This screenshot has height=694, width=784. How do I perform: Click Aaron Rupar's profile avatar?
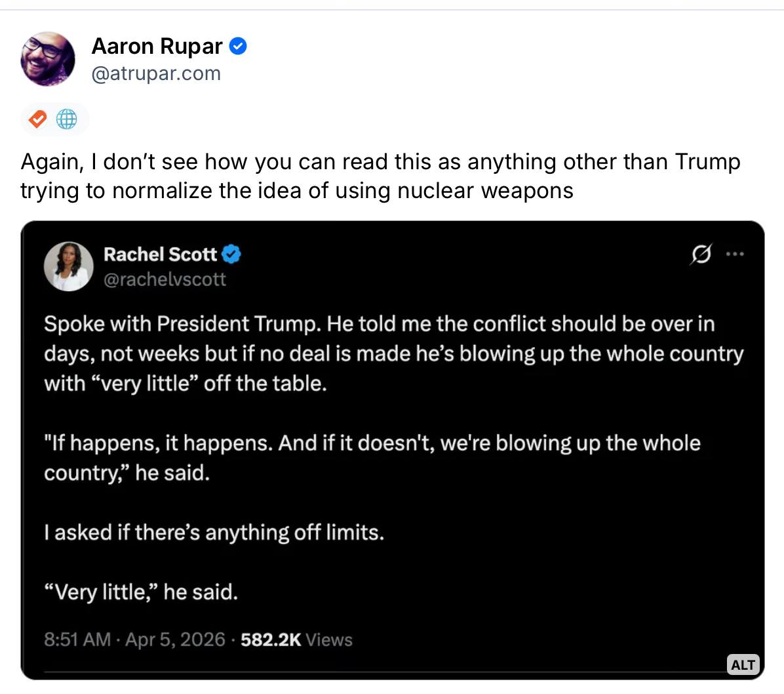48,58
